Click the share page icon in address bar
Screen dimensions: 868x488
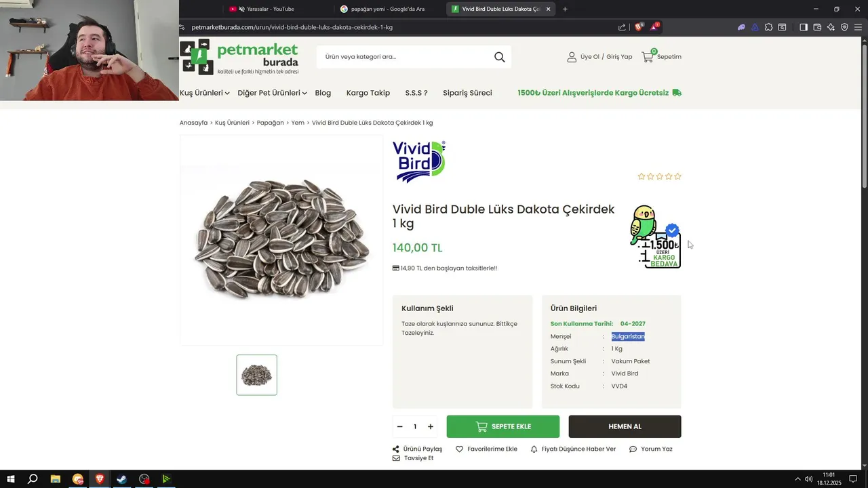(x=622, y=27)
